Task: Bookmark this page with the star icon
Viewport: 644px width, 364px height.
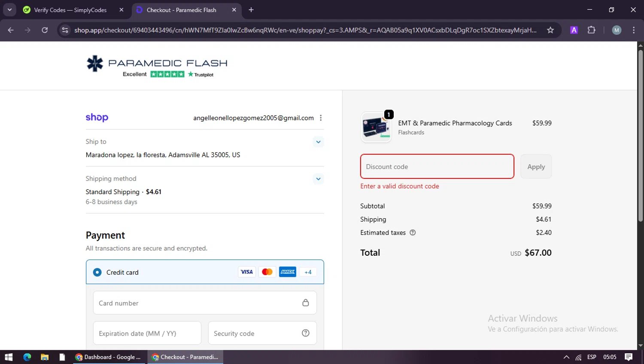Action: point(550,30)
